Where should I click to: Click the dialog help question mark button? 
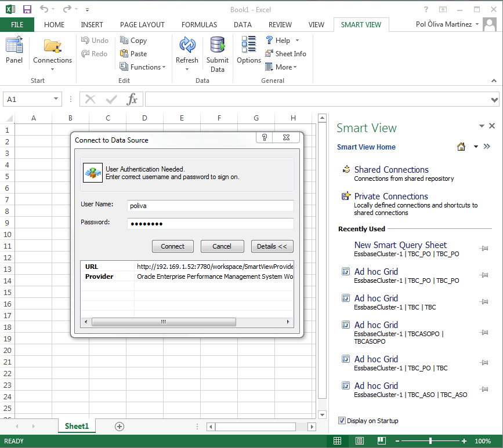coord(265,137)
